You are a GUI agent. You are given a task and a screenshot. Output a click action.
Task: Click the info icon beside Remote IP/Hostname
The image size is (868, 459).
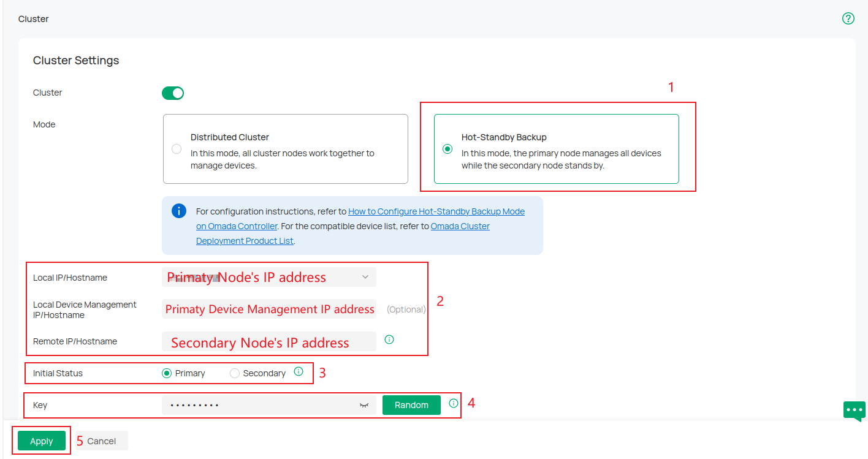[389, 339]
